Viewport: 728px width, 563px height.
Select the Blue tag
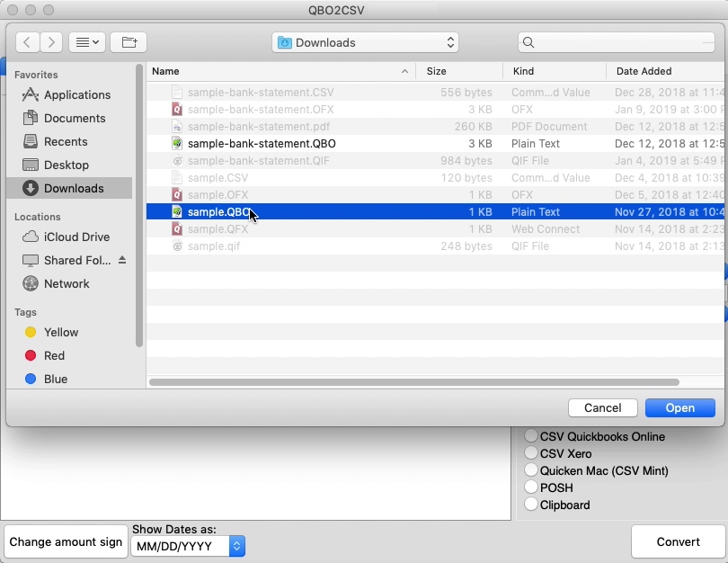pos(69,379)
